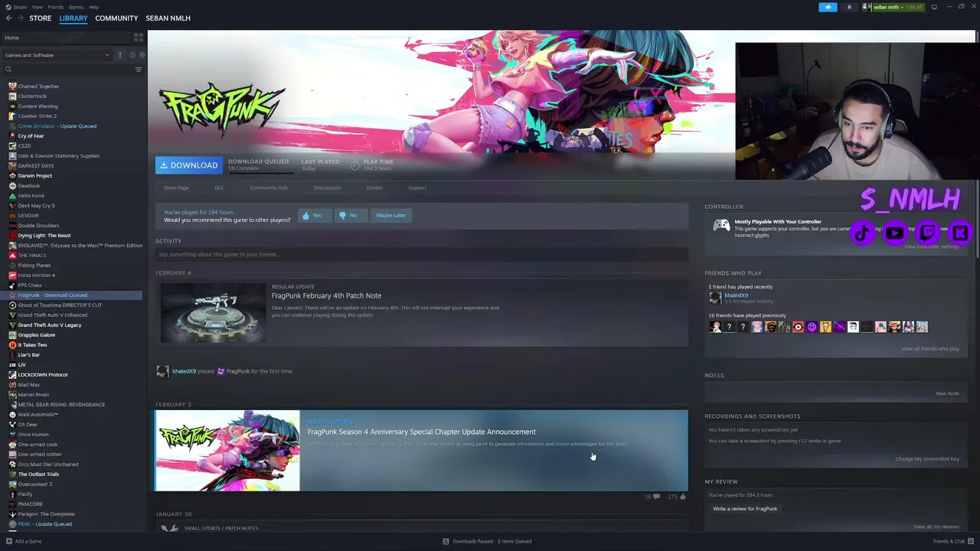Click View all friends who play
Screen dimensions: 980x551
[930, 349]
